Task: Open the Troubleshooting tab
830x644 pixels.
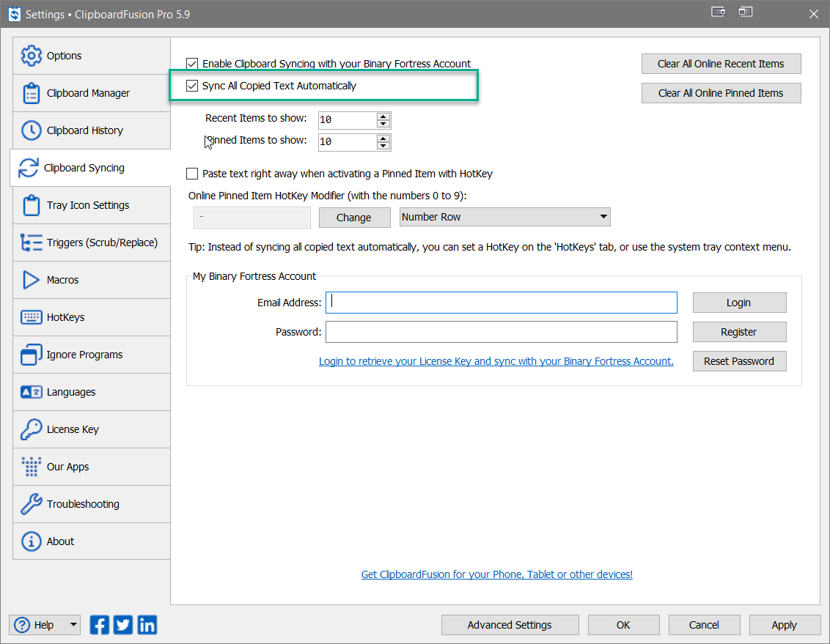Action: pos(92,504)
